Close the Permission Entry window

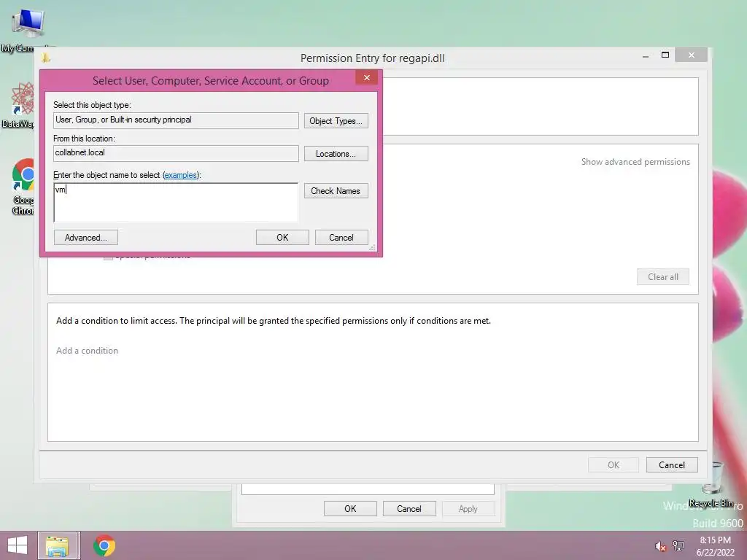point(692,55)
